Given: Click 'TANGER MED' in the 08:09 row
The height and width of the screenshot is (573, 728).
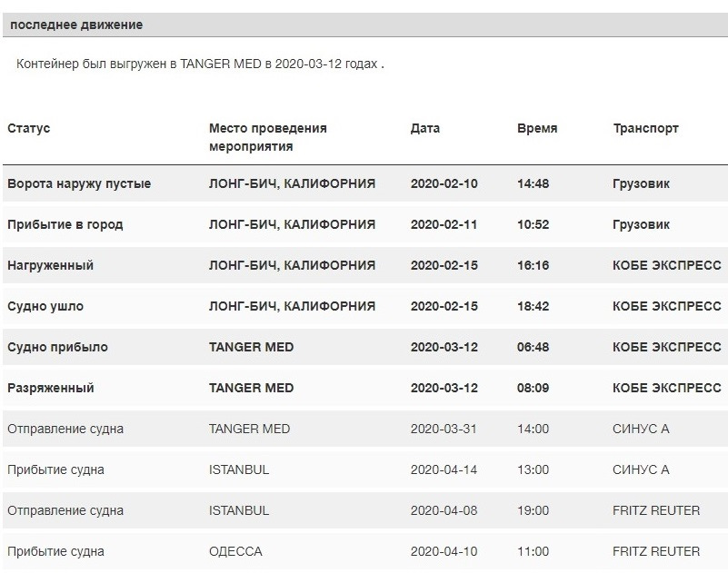Looking at the screenshot, I should pyautogui.click(x=251, y=388).
